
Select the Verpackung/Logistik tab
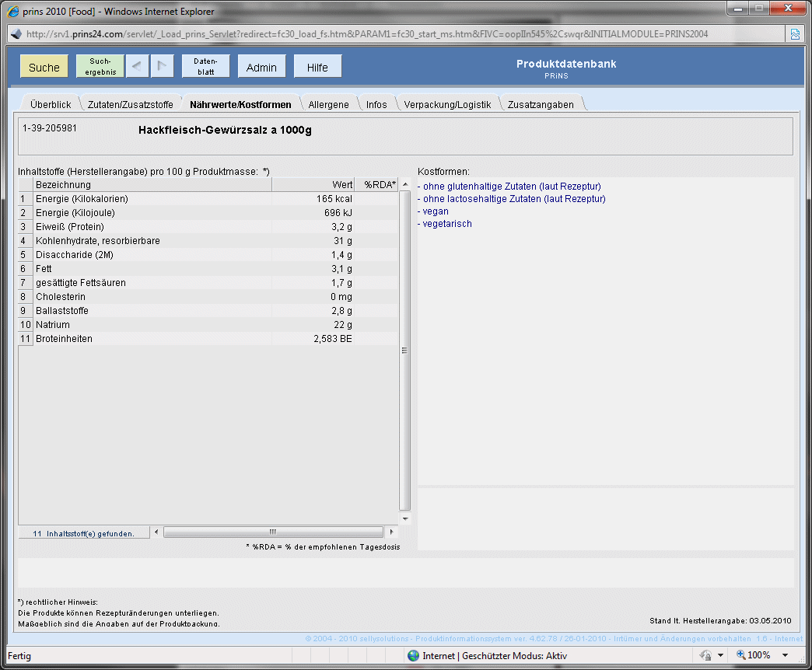tap(447, 104)
